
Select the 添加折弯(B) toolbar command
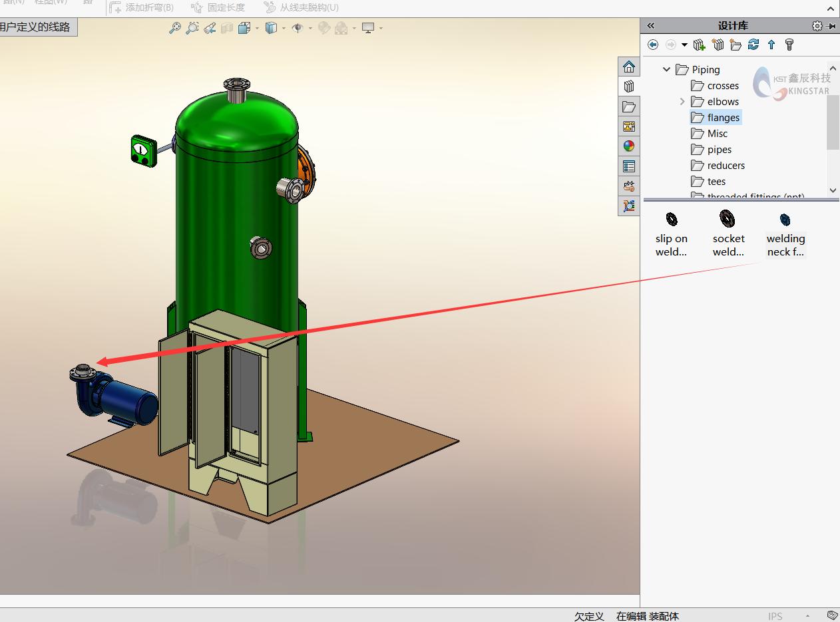pyautogui.click(x=141, y=7)
